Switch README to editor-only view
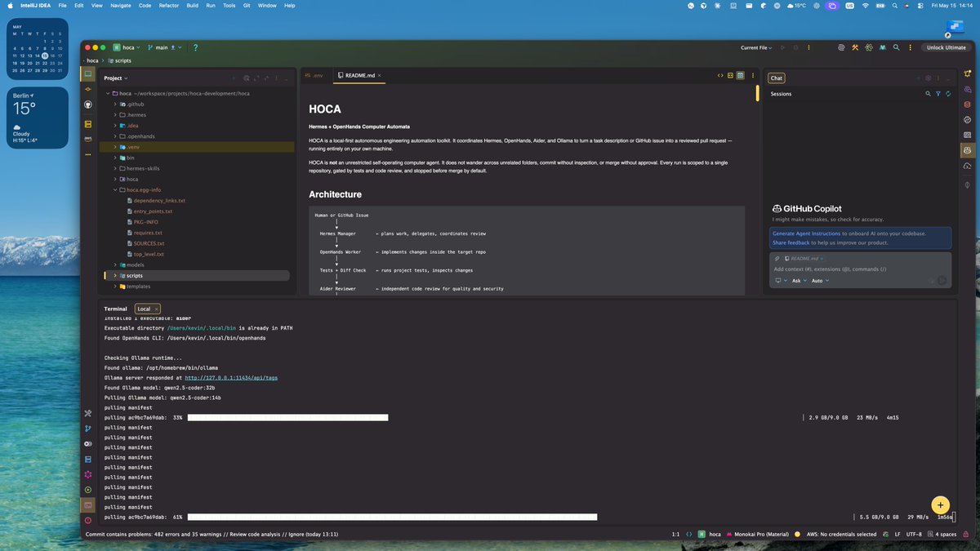 click(x=720, y=75)
